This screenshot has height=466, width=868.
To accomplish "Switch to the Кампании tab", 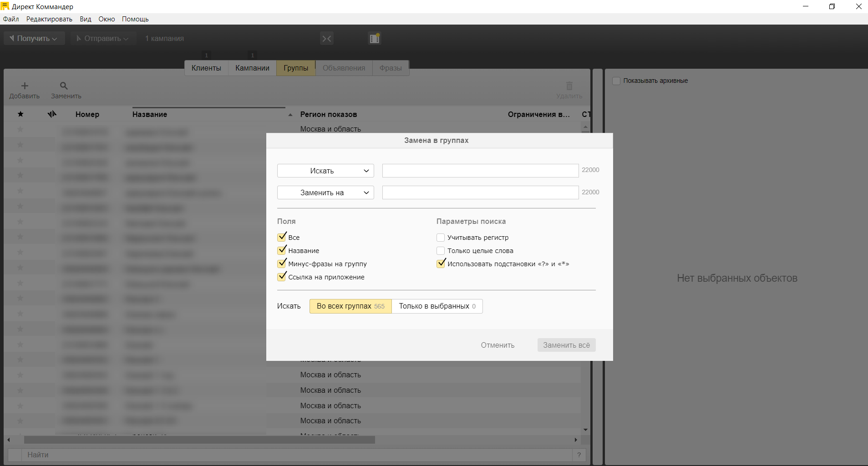I will (252, 68).
